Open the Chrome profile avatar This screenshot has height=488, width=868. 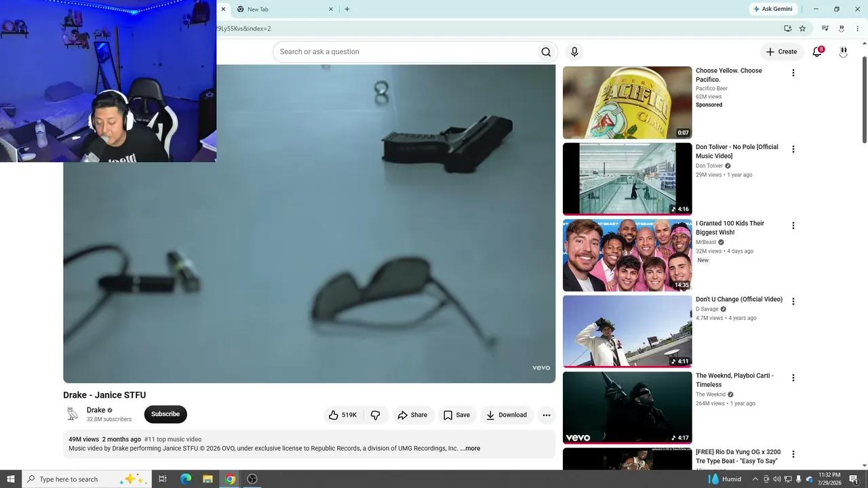coord(841,28)
